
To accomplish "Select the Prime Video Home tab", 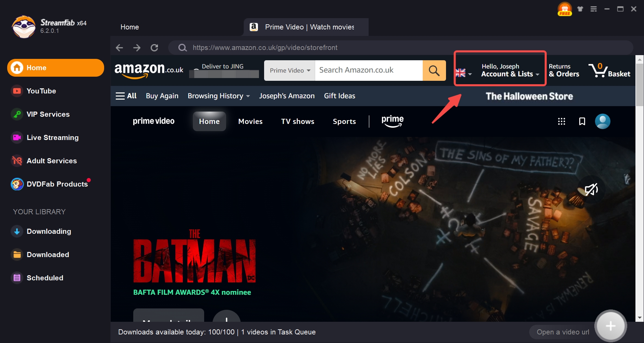I will [x=209, y=122].
